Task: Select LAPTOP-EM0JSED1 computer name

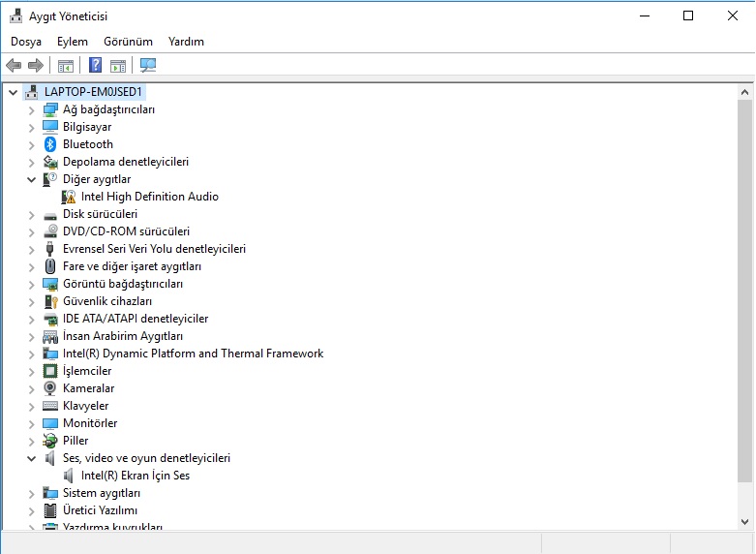Action: [93, 92]
